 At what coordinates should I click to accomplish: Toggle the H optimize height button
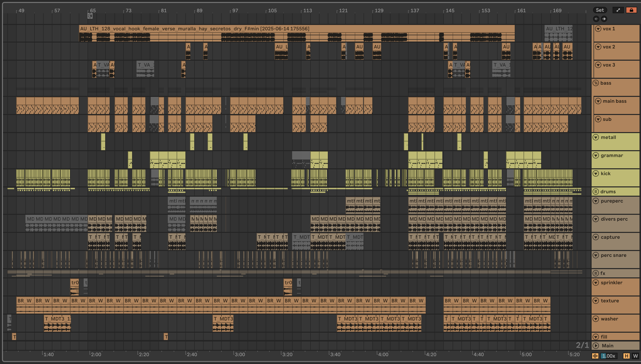point(626,356)
